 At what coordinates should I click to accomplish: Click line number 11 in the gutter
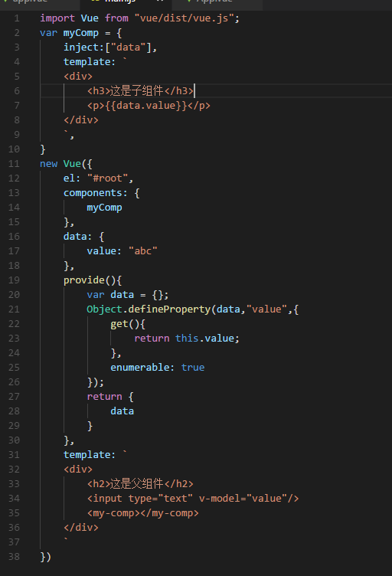pyautogui.click(x=14, y=163)
